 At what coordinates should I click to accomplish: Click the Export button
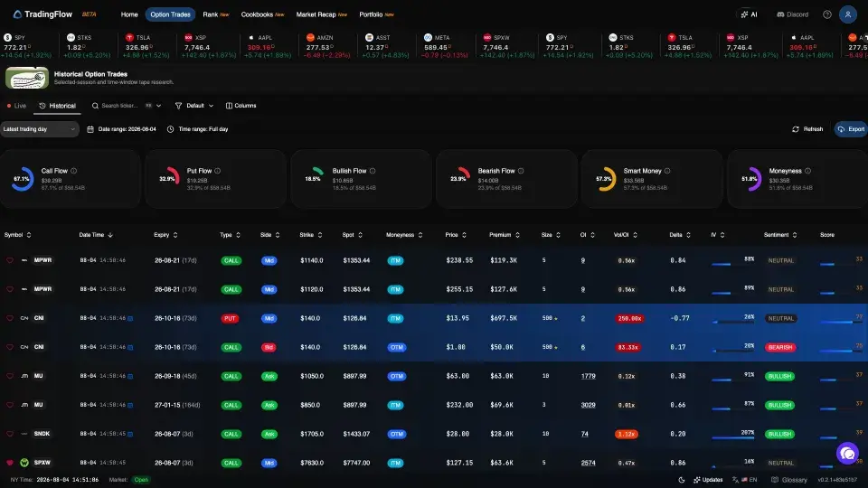click(x=851, y=129)
